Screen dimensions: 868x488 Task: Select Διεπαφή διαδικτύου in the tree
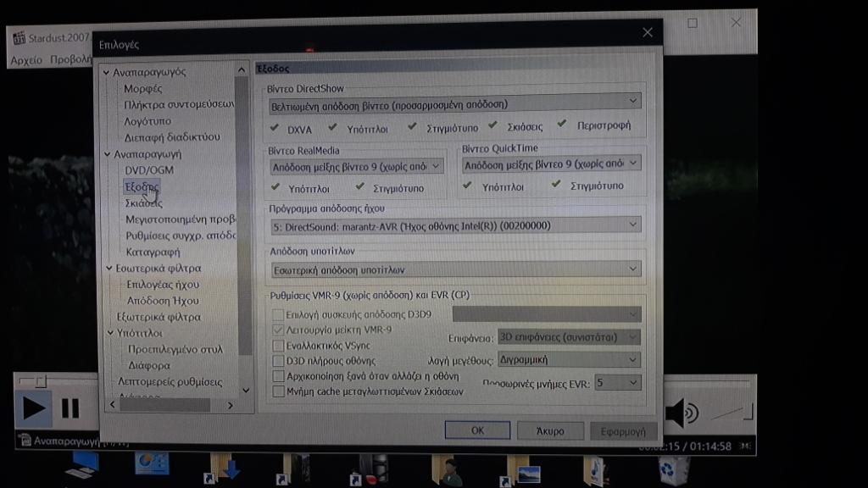tap(172, 137)
